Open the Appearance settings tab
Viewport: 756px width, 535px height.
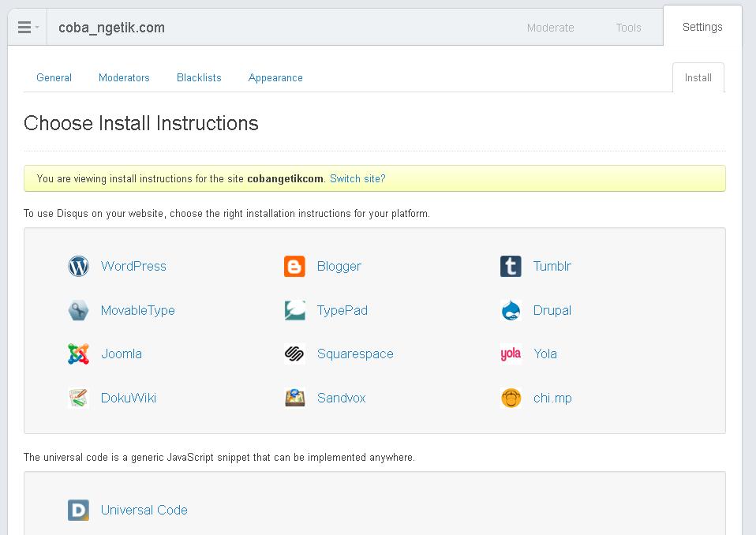tap(275, 77)
